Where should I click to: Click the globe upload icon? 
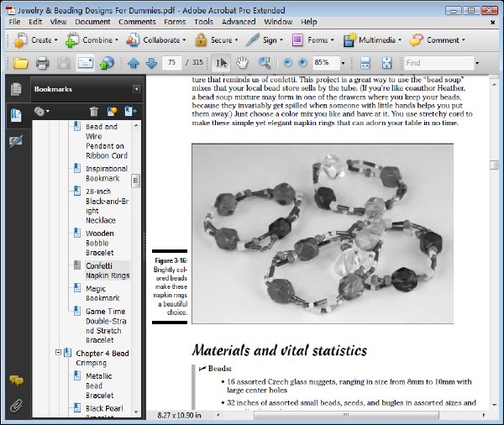tap(107, 63)
